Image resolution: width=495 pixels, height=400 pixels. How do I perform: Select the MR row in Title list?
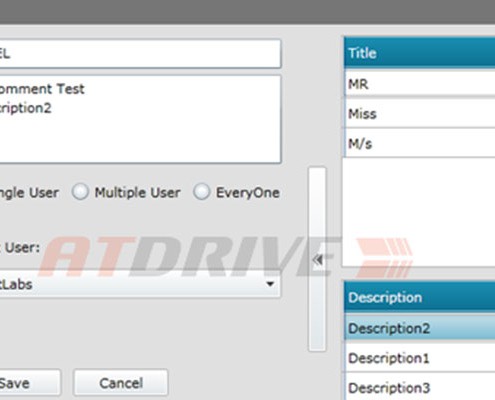coord(420,83)
